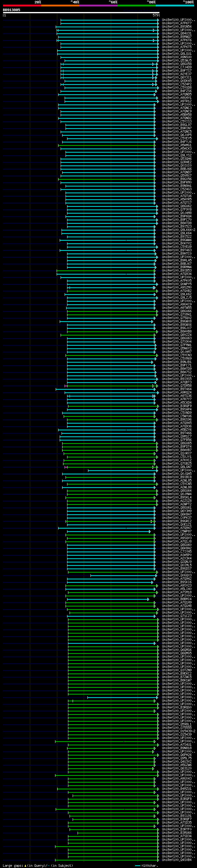Viewport: 197px width, 868px height.
Task: Select UniRef100_Q53WJ5 label
Action: coord(176,60)
